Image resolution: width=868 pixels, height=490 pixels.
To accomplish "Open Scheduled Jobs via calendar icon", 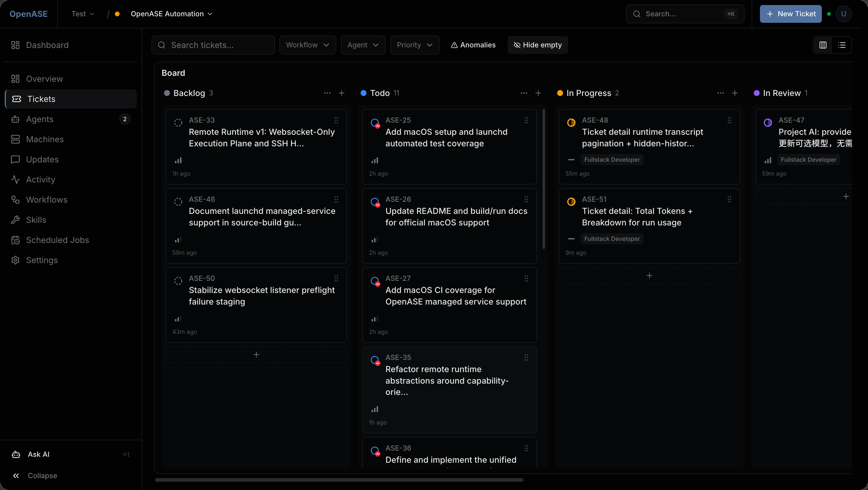I will (15, 240).
